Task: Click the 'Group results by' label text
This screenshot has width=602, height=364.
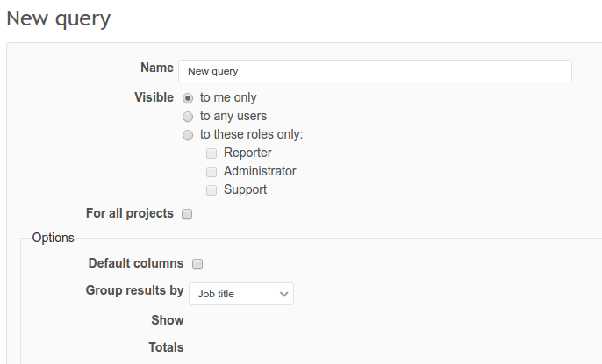Action: click(134, 290)
